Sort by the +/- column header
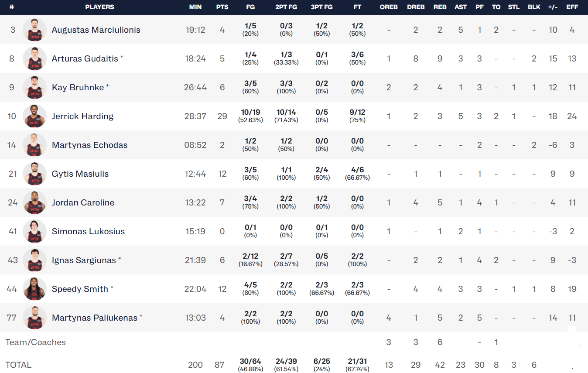This screenshot has height=373, width=588. (x=553, y=7)
